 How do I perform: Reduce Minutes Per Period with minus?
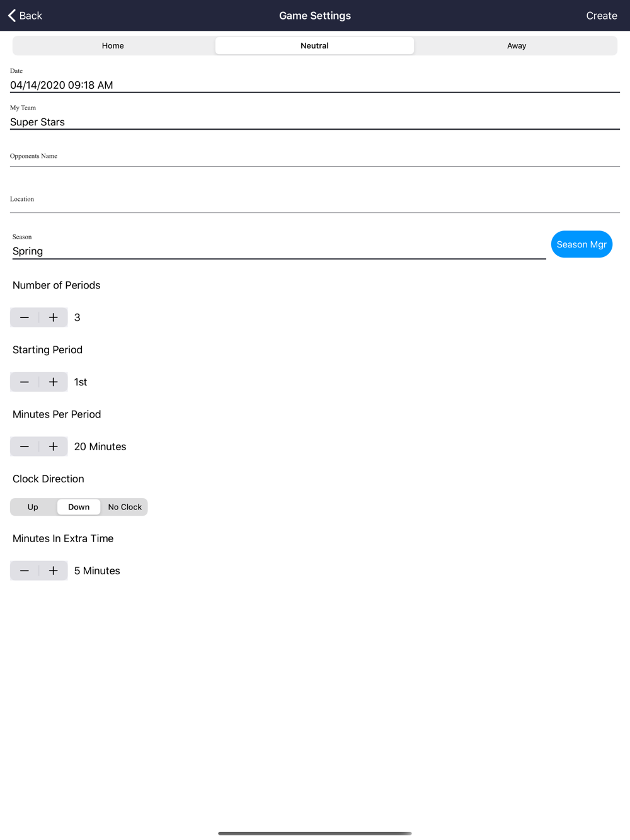point(25,446)
